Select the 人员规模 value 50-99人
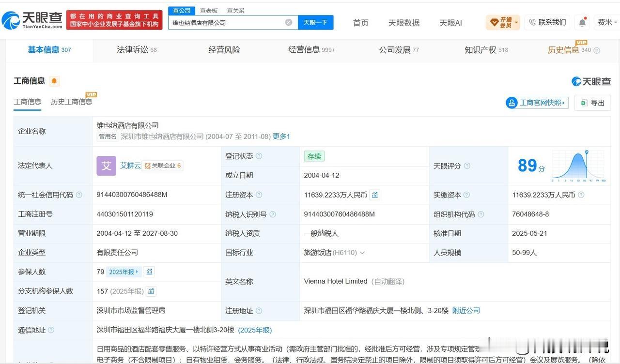620x364 pixels. pos(525,253)
